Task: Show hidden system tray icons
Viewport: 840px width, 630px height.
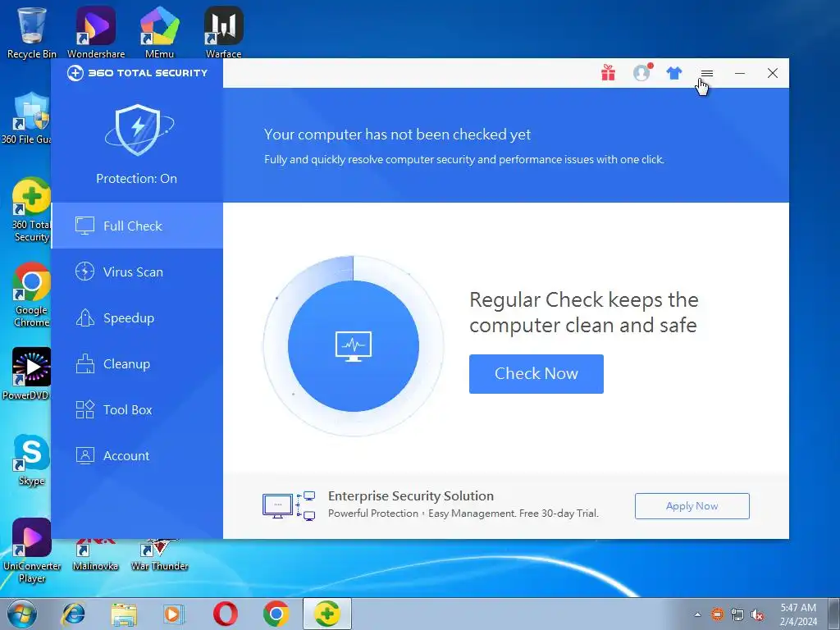Action: pos(697,615)
